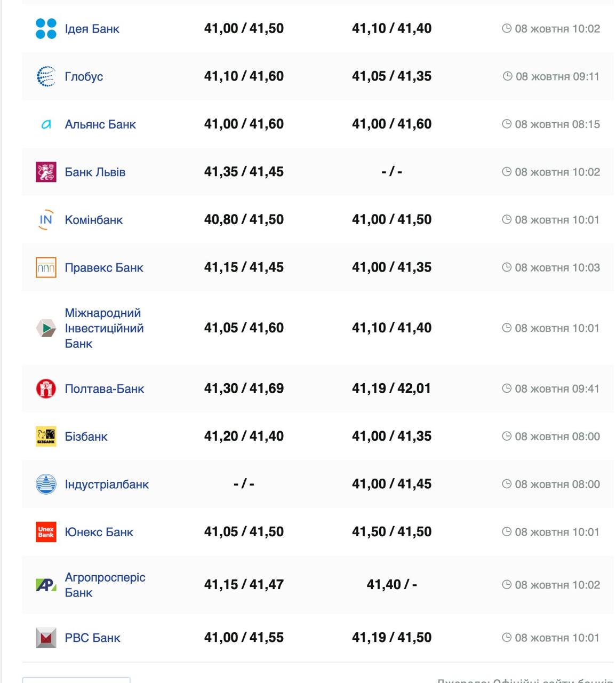Click Комінбанк rate 40,80 / 41,50
The height and width of the screenshot is (683, 616).
(244, 220)
